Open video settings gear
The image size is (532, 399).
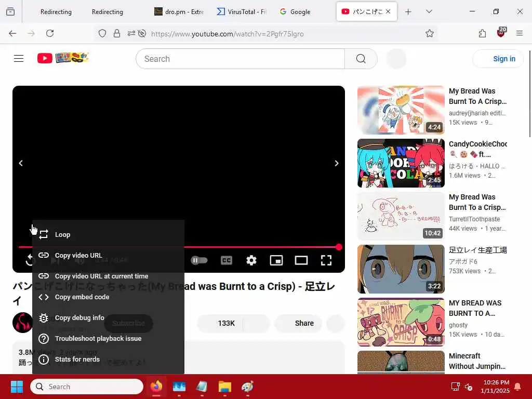click(x=251, y=260)
